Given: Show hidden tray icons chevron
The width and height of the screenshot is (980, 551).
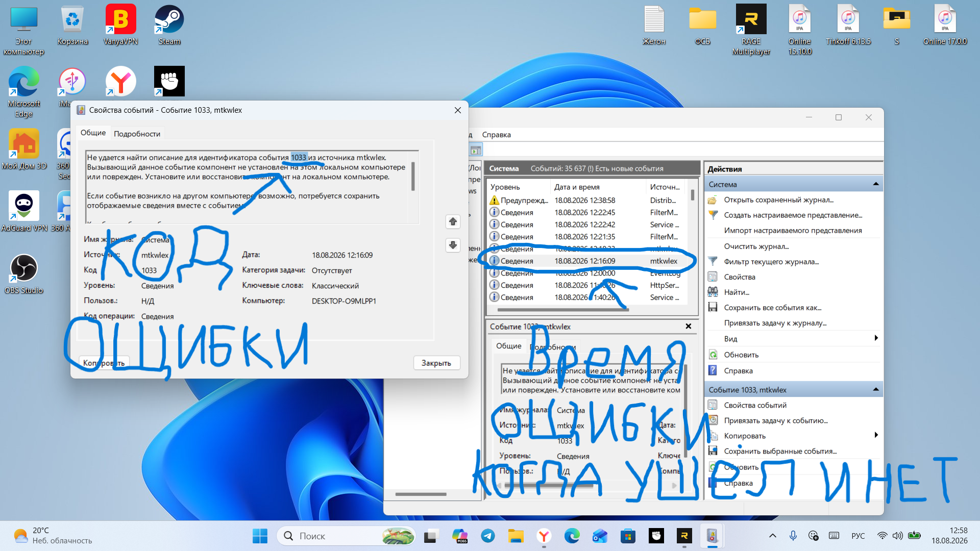Looking at the screenshot, I should pyautogui.click(x=772, y=536).
